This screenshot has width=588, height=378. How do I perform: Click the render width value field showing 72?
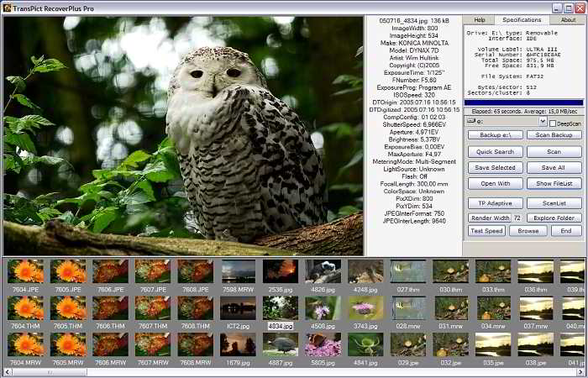(517, 218)
